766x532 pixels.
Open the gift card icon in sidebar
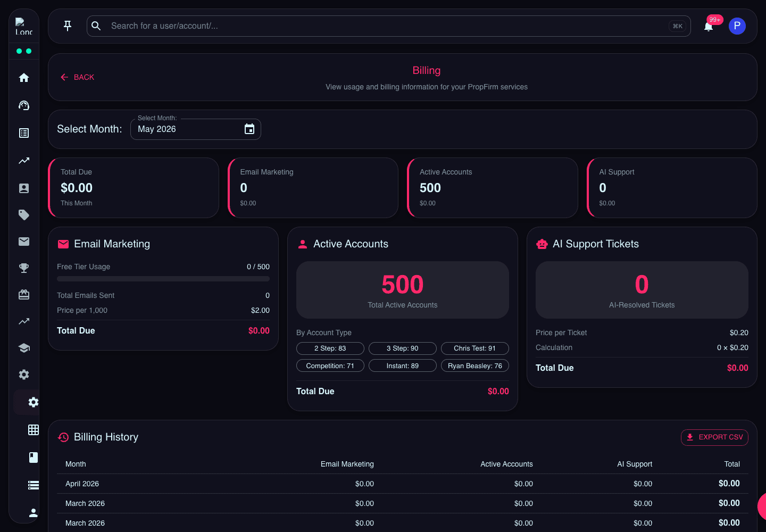24,295
